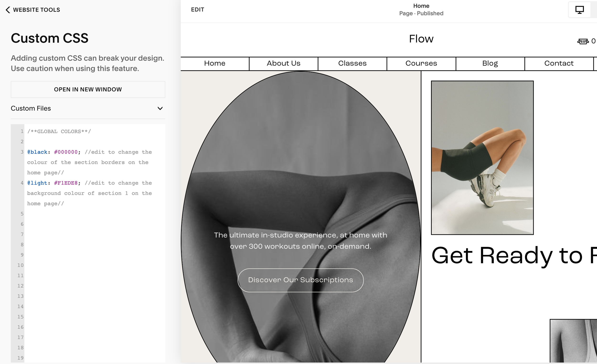Open the Courses navigation item
The height and width of the screenshot is (364, 597).
(x=421, y=64)
